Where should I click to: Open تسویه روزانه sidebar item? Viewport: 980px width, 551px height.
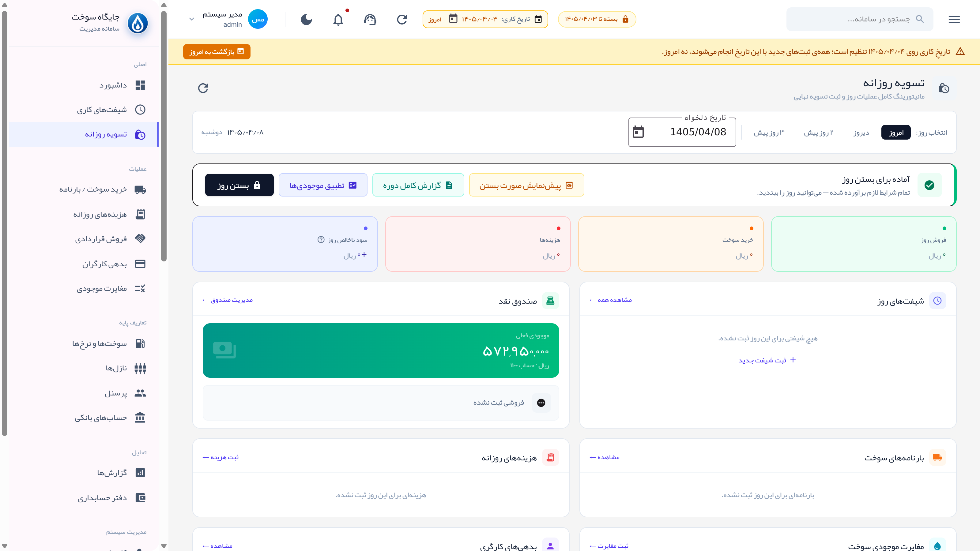click(x=84, y=135)
